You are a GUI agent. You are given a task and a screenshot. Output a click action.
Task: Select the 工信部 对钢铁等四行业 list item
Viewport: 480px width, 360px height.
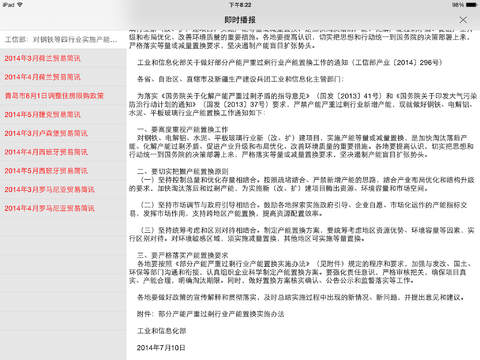click(63, 40)
